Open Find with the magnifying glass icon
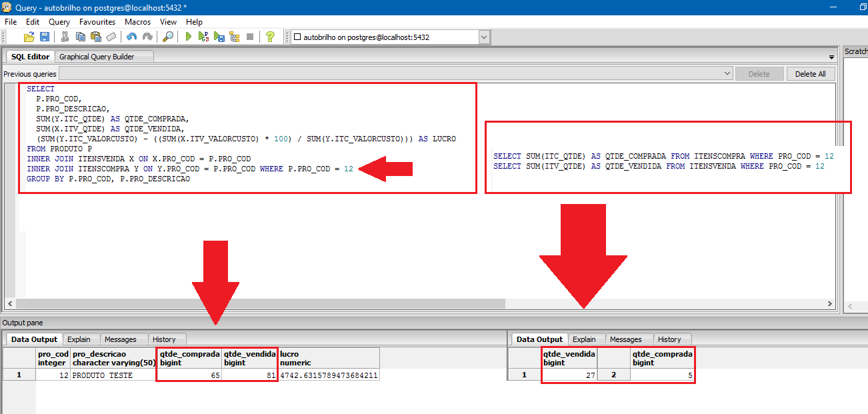This screenshot has width=868, height=414. click(x=168, y=37)
